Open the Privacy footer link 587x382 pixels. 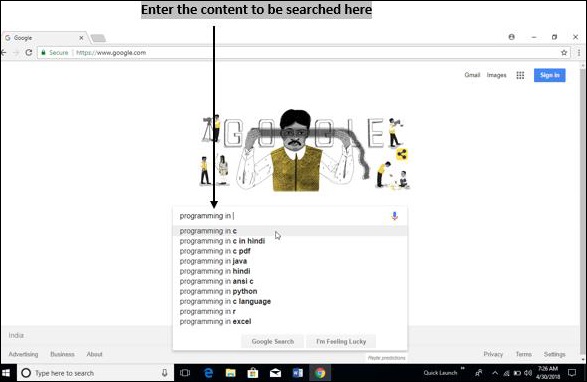pos(493,354)
